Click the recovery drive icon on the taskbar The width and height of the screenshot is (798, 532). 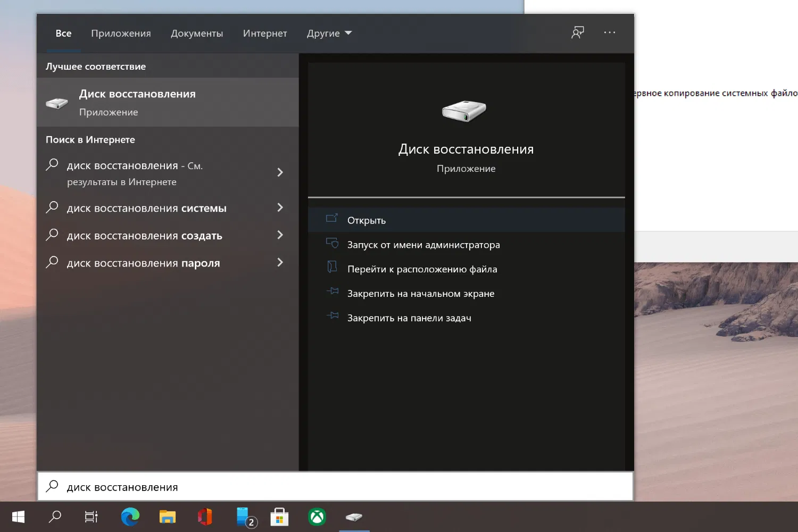pos(354,517)
